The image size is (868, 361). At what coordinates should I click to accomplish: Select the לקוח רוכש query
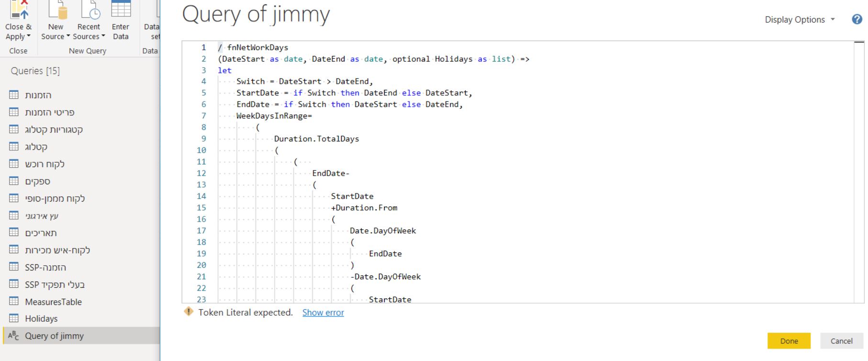click(81, 164)
